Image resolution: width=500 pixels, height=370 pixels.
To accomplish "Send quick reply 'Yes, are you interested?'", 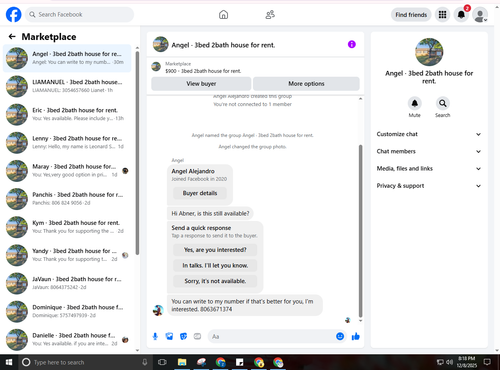I will coord(215,250).
